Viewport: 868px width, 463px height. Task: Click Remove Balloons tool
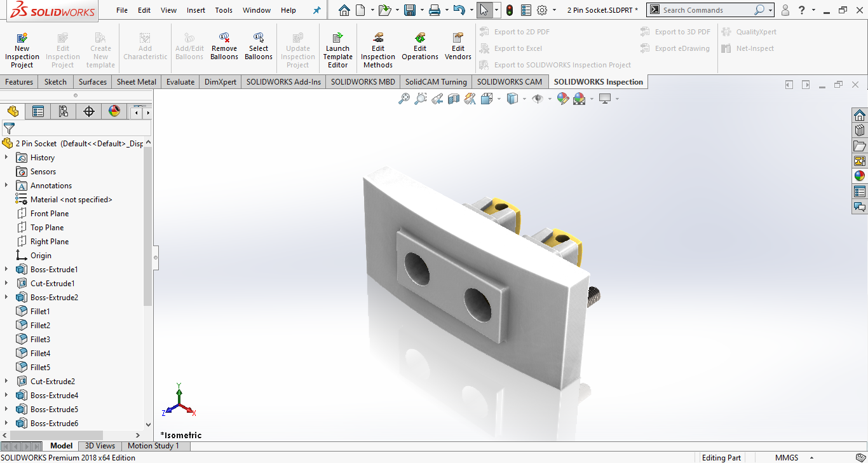point(224,47)
